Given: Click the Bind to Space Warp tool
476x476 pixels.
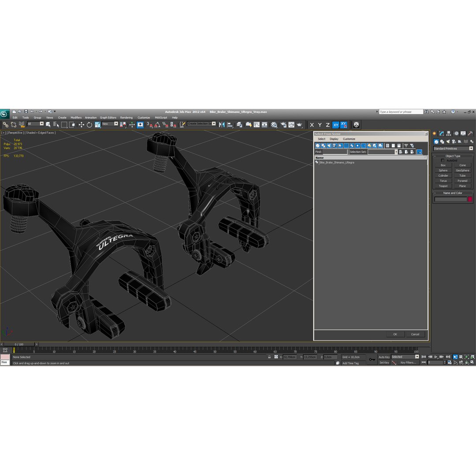Looking at the screenshot, I should [22, 125].
